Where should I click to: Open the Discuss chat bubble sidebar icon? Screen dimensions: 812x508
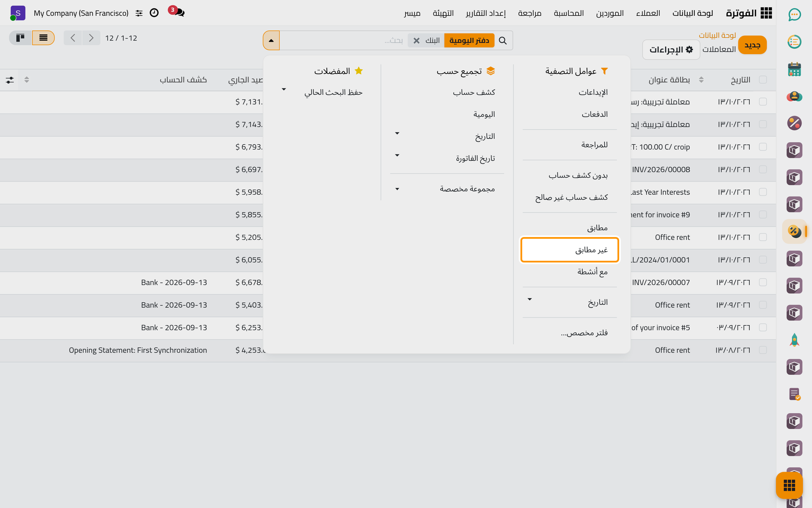795,15
